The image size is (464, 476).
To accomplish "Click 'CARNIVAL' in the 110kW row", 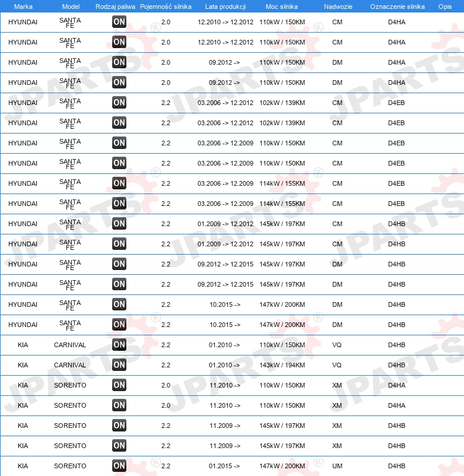I will pos(70,345).
